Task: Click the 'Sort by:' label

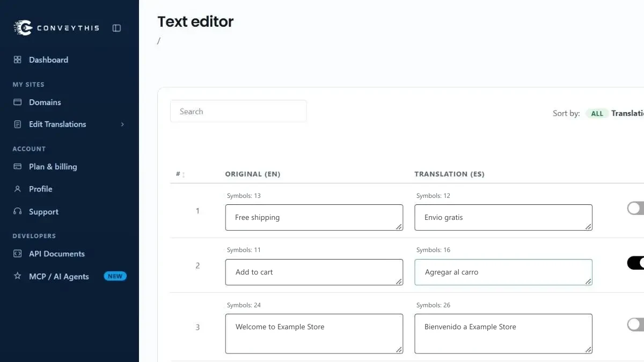Action: [x=566, y=113]
